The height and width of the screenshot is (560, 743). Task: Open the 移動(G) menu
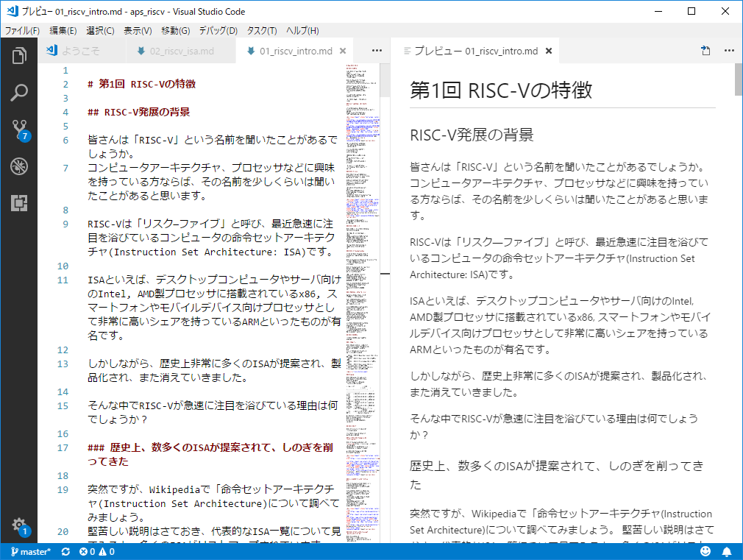(175, 31)
